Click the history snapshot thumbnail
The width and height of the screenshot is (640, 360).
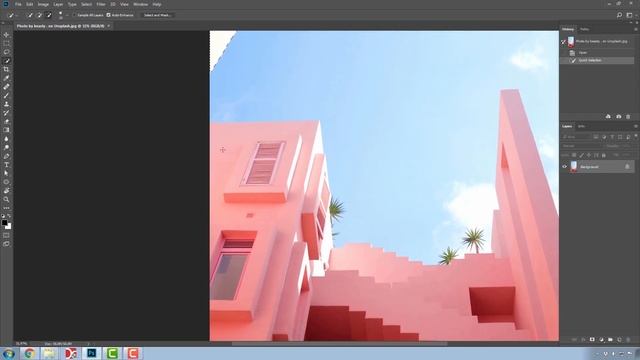pyautogui.click(x=571, y=41)
